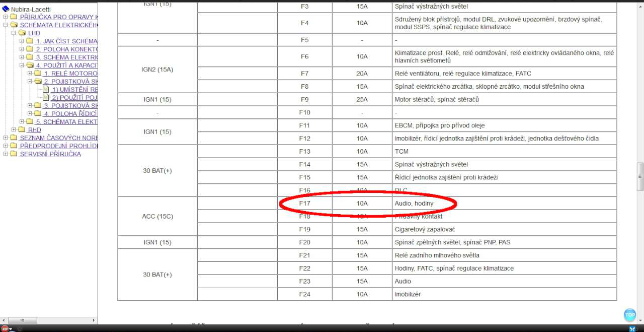The height and width of the screenshot is (332, 644).
Task: Click the open folder icon beside LHD
Action: tap(22, 33)
